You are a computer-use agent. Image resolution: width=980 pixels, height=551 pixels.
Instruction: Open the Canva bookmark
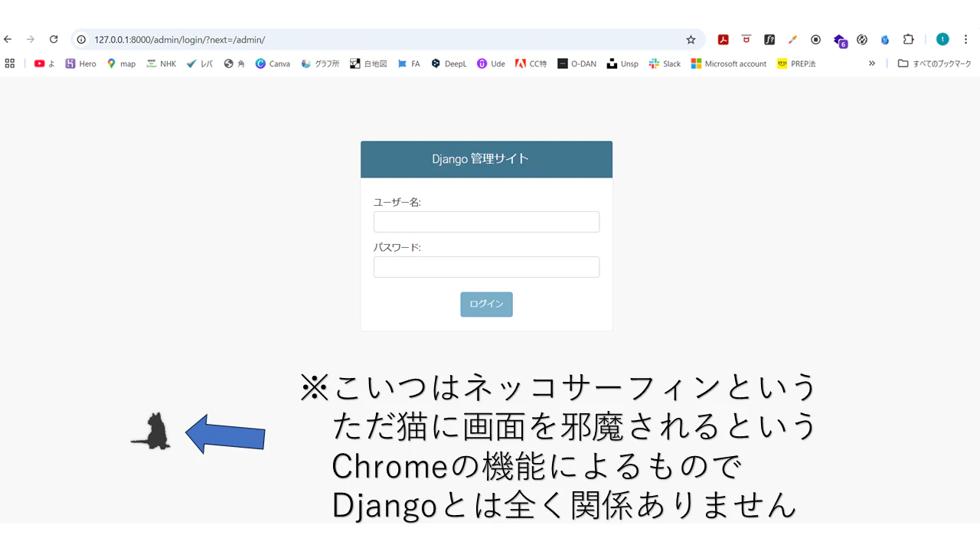pos(273,64)
